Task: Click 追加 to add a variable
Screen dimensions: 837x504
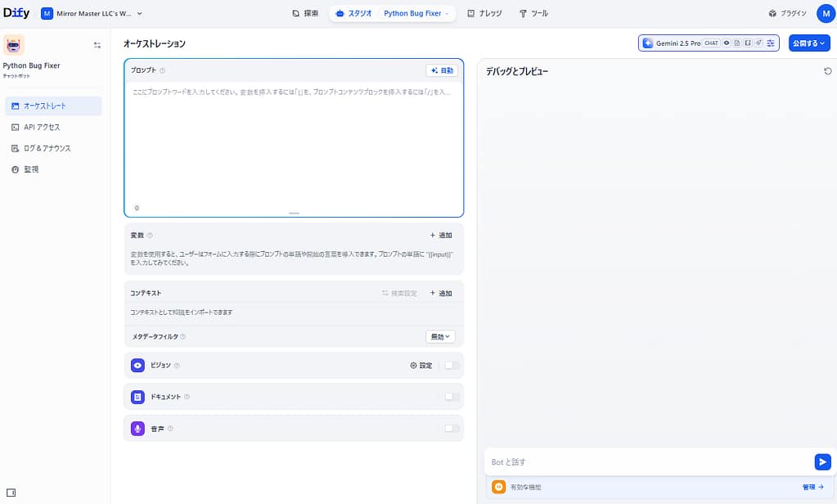Action: click(x=440, y=236)
